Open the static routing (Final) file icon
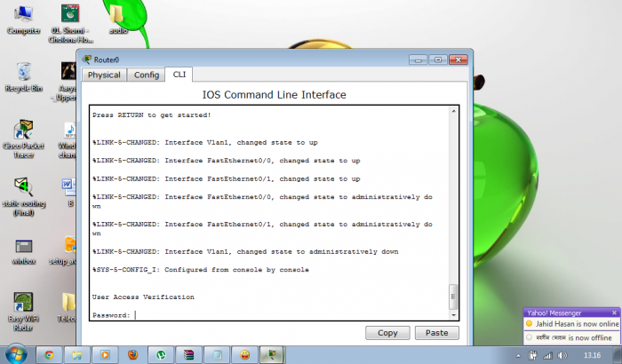622x364 pixels. coord(23,197)
